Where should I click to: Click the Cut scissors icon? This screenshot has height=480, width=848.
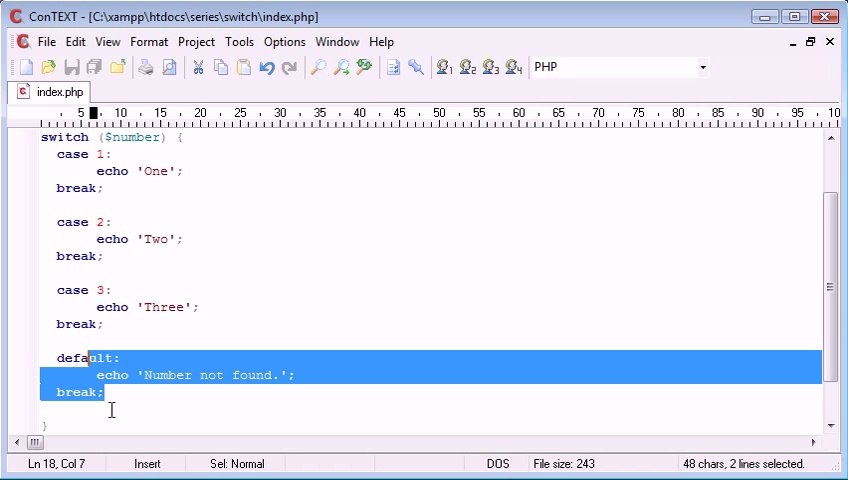[198, 68]
